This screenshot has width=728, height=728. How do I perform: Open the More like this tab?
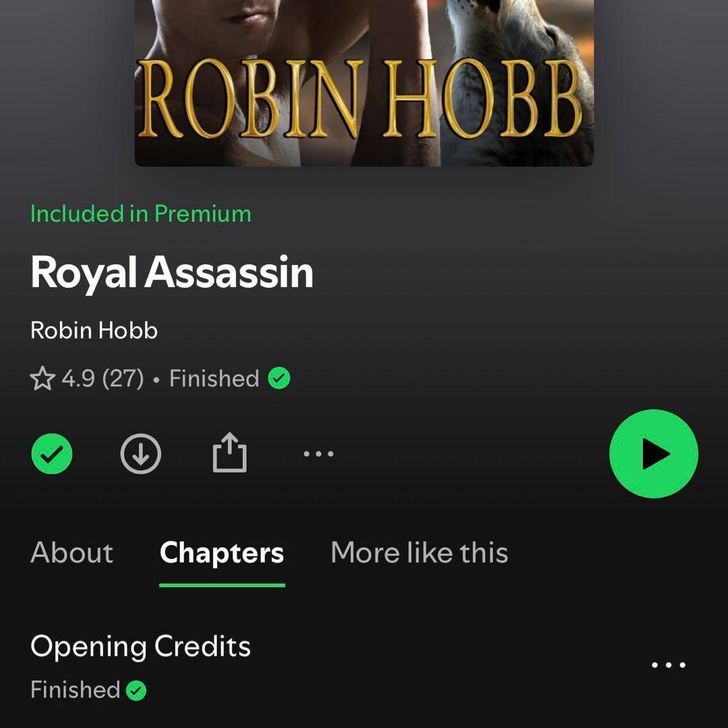pyautogui.click(x=419, y=553)
